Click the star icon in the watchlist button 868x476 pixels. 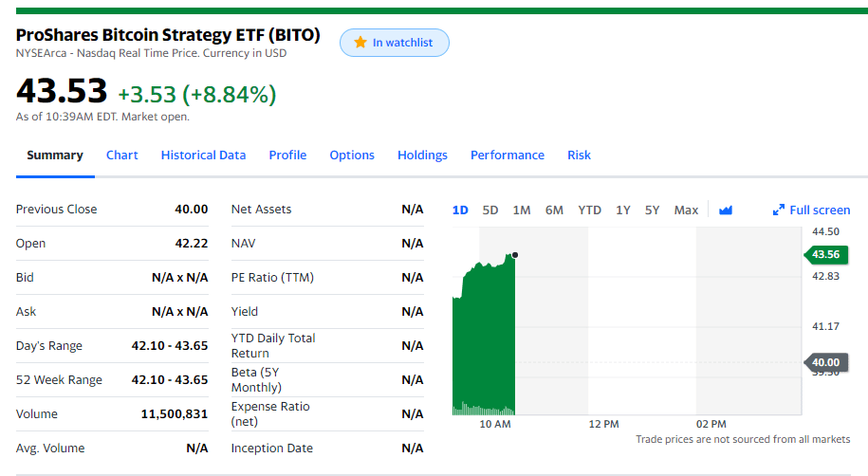coord(360,42)
